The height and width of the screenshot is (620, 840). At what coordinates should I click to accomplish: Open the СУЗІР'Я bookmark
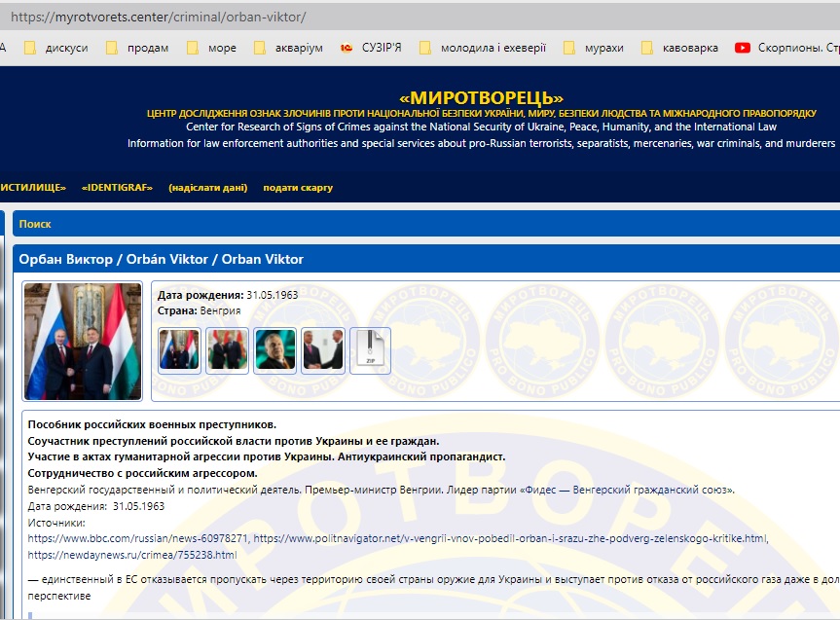coord(371,49)
